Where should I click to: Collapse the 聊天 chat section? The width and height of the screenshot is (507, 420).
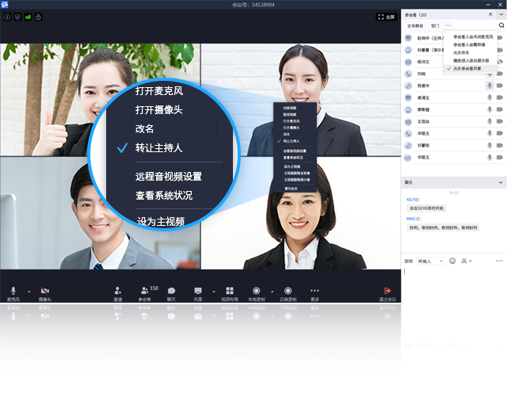pyautogui.click(x=501, y=182)
